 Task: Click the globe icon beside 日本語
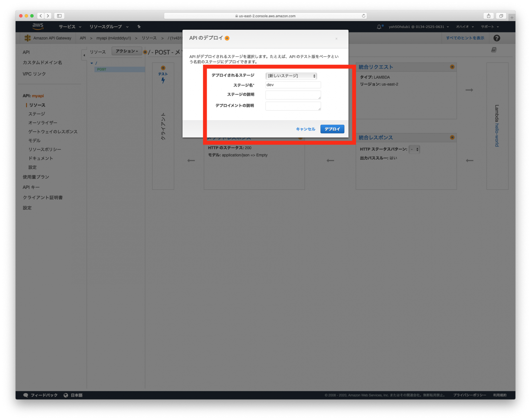66,395
